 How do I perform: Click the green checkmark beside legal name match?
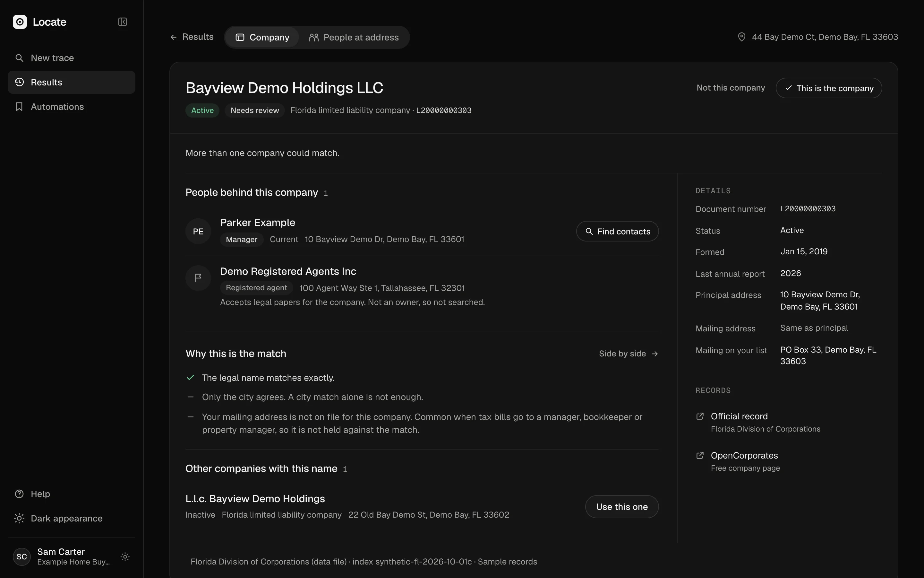pos(191,378)
